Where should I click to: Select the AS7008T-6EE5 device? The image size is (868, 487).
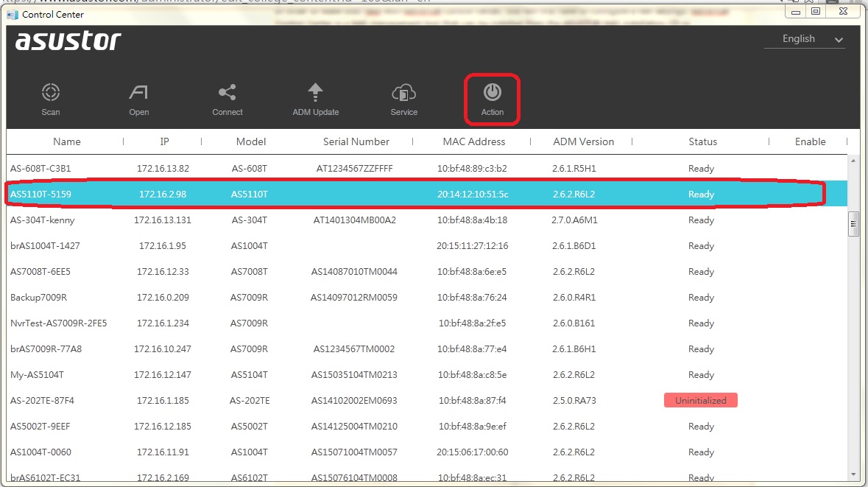40,271
